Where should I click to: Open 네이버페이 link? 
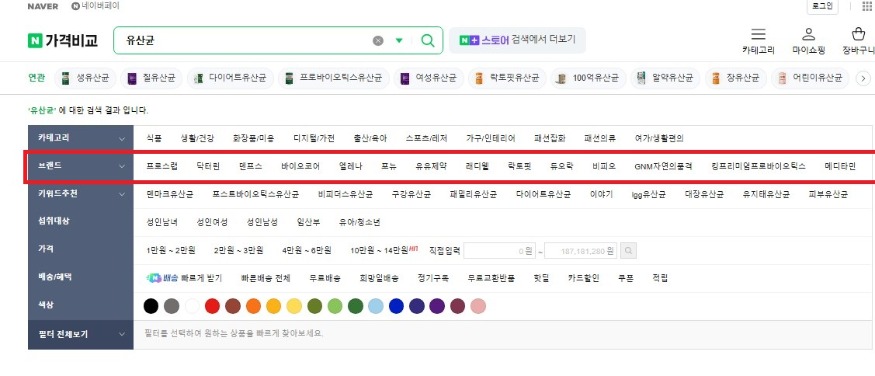tap(95, 6)
